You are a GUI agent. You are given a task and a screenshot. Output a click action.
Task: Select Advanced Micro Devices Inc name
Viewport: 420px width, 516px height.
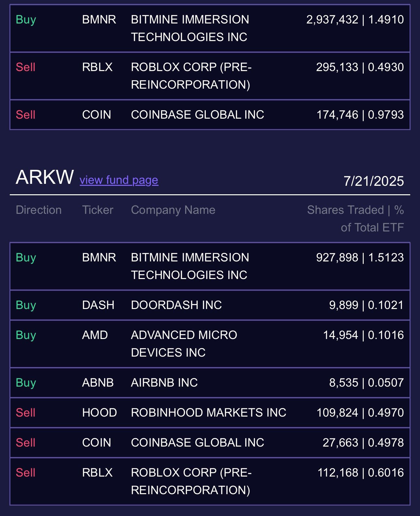tap(184, 344)
